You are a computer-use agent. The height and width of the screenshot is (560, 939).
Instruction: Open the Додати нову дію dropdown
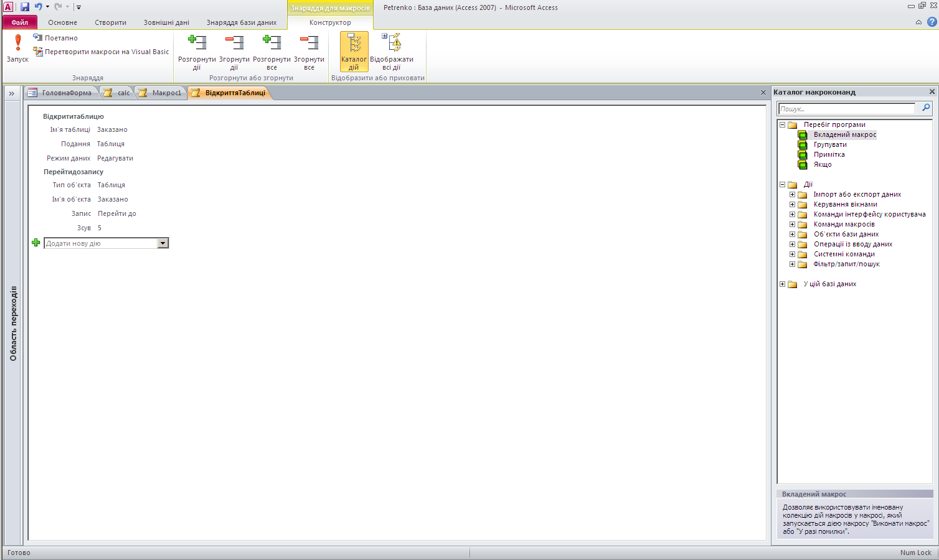pos(163,243)
